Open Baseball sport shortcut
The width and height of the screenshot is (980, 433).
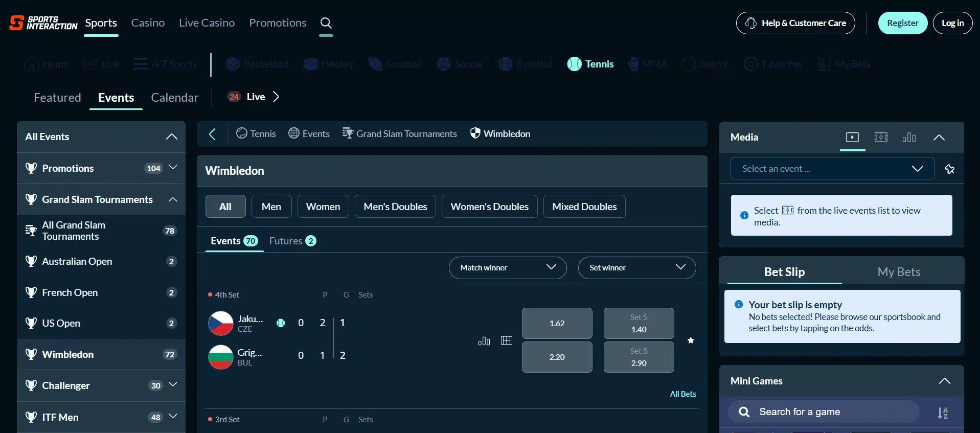click(526, 64)
